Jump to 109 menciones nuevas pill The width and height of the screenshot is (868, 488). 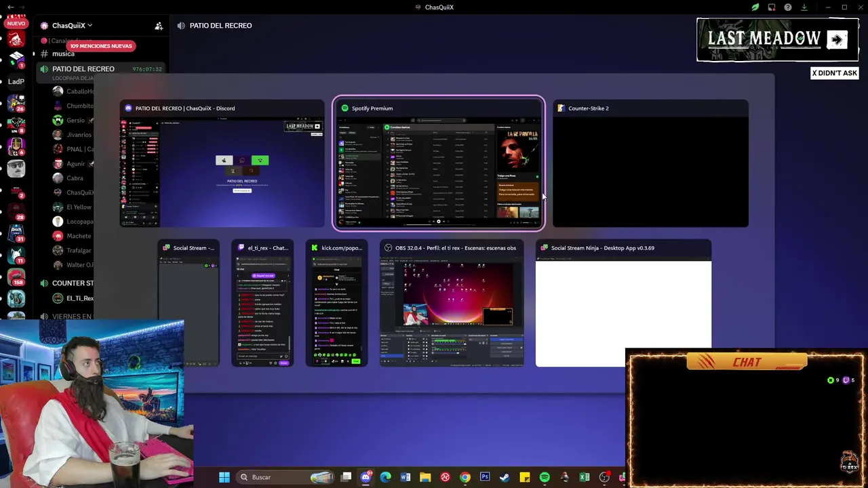click(x=100, y=46)
